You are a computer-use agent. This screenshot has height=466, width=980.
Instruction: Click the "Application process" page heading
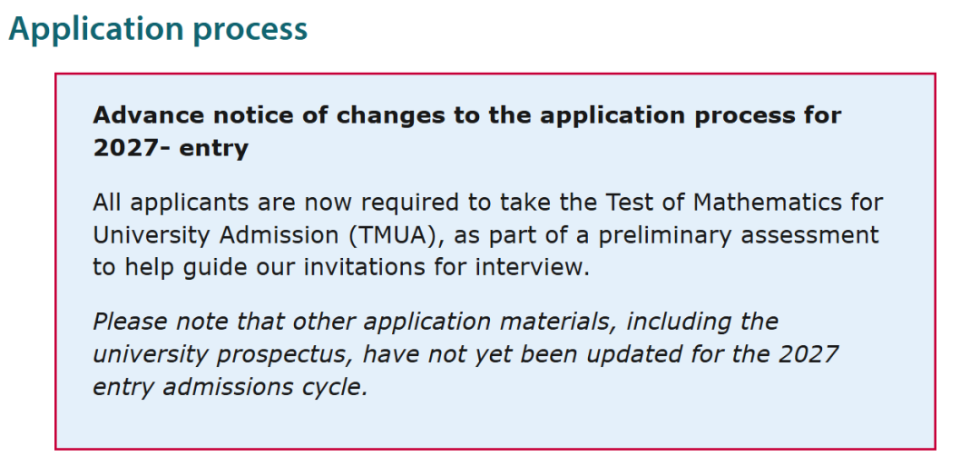click(x=158, y=29)
